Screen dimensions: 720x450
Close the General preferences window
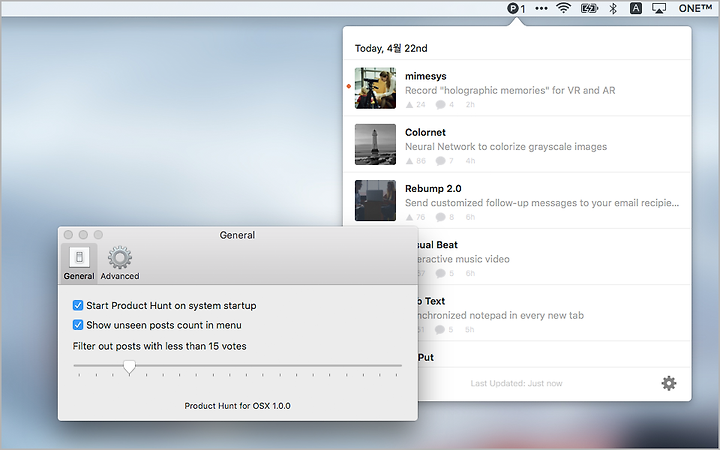(x=68, y=235)
